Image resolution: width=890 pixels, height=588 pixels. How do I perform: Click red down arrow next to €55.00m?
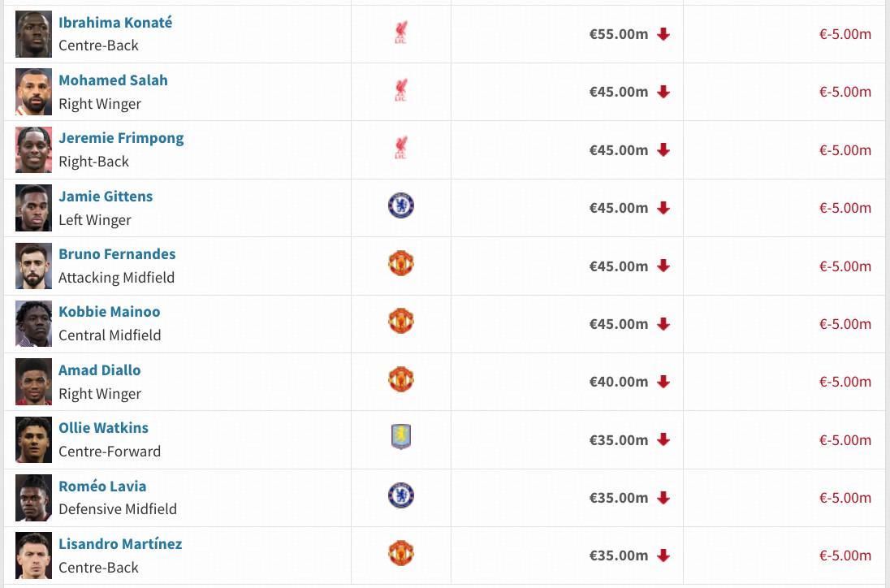[x=663, y=34]
